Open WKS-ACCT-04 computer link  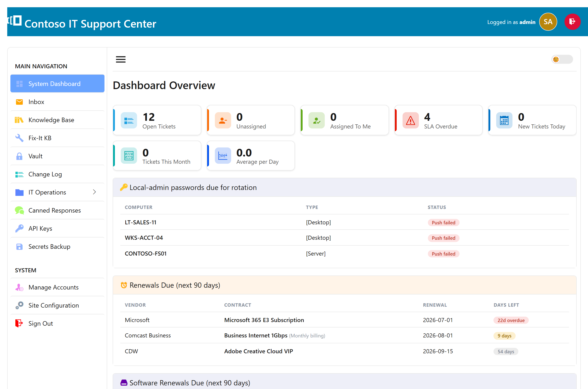pyautogui.click(x=144, y=238)
